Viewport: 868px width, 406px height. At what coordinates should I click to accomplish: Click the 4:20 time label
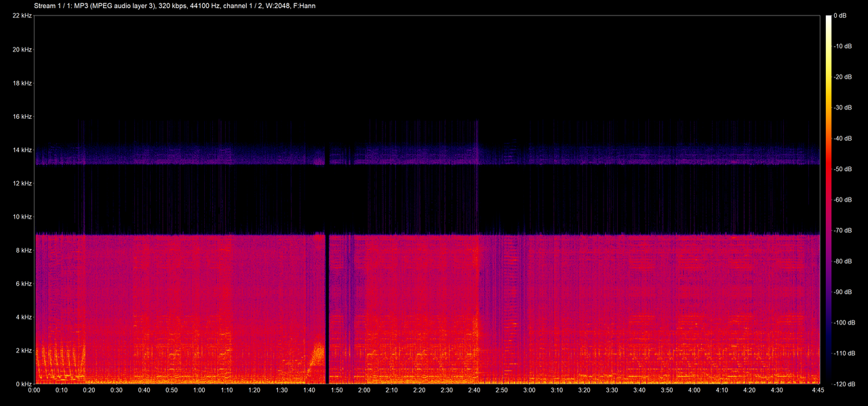[750, 391]
